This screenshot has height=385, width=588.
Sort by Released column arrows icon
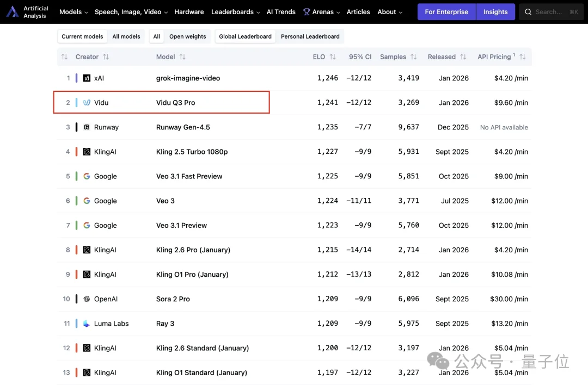(463, 57)
